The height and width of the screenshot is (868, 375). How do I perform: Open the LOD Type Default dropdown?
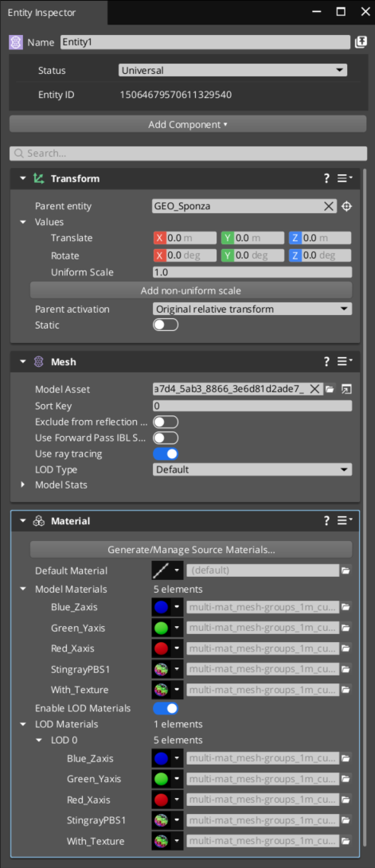tap(252, 469)
